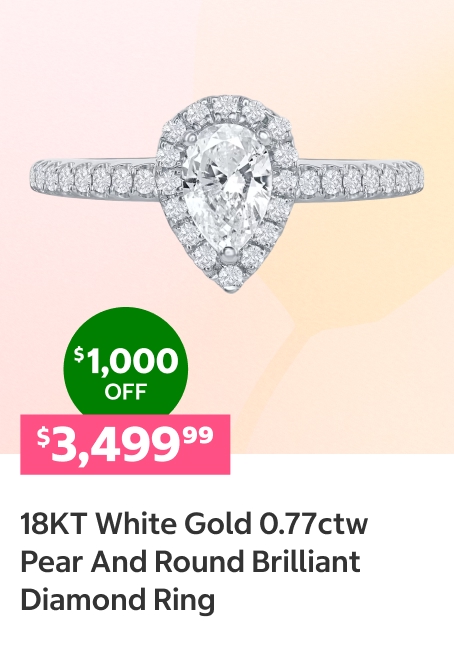Screen dimensions: 454x658
Task: Click the Diamond Ring text line
Action: [117, 600]
